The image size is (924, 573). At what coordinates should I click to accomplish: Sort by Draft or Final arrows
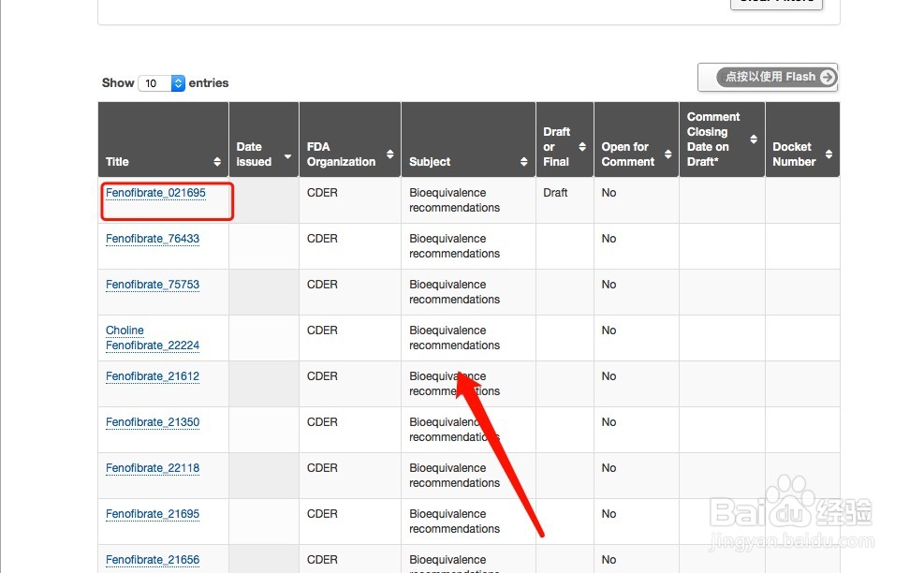pos(581,147)
